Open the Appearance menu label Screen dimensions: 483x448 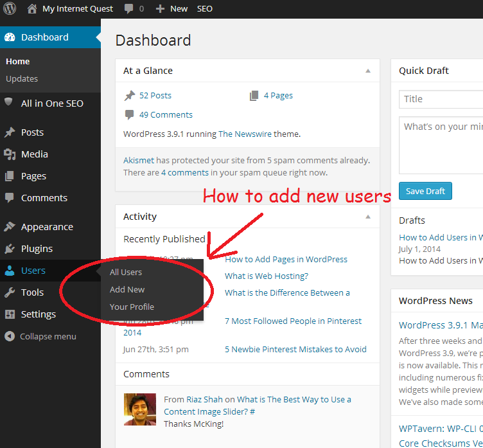pos(47,227)
